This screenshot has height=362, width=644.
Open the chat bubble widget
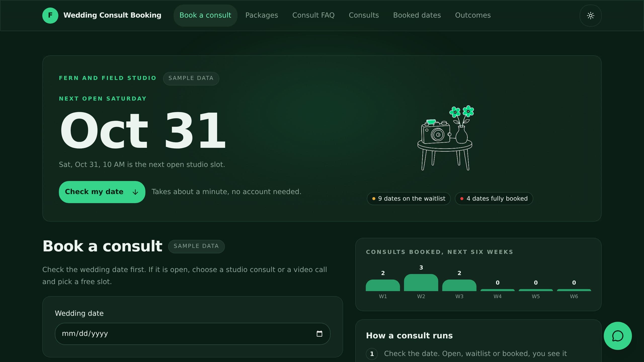618,336
